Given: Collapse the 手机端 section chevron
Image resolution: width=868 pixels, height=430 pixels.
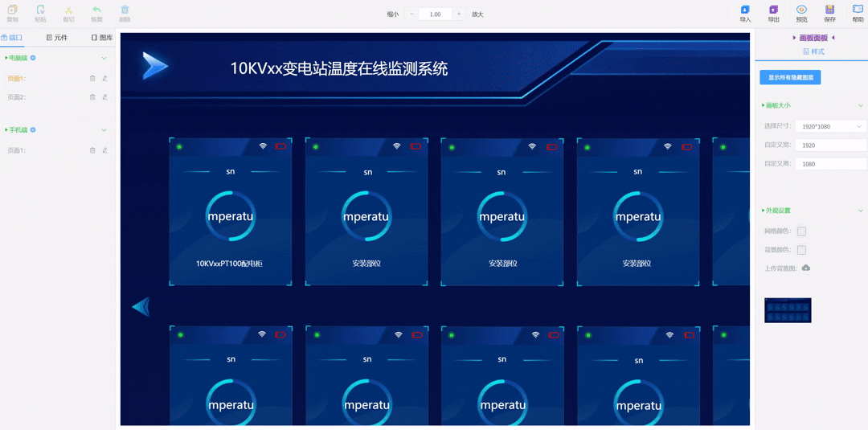Looking at the screenshot, I should pyautogui.click(x=104, y=130).
